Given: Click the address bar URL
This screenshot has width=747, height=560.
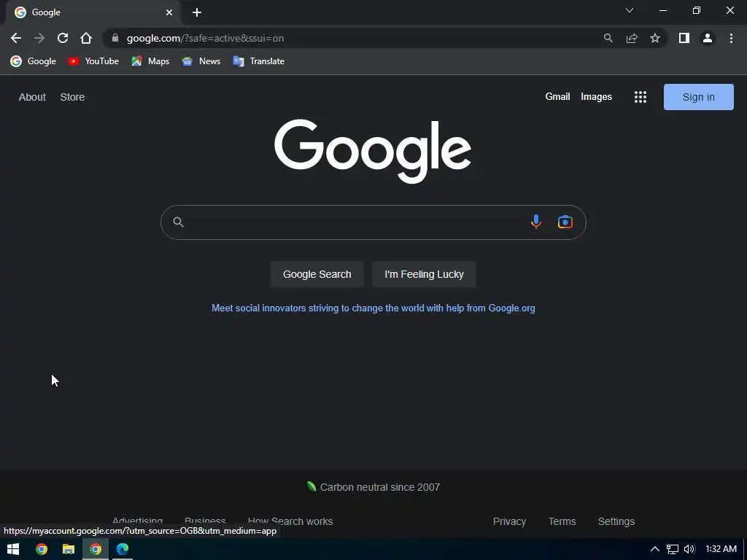Looking at the screenshot, I should point(205,38).
